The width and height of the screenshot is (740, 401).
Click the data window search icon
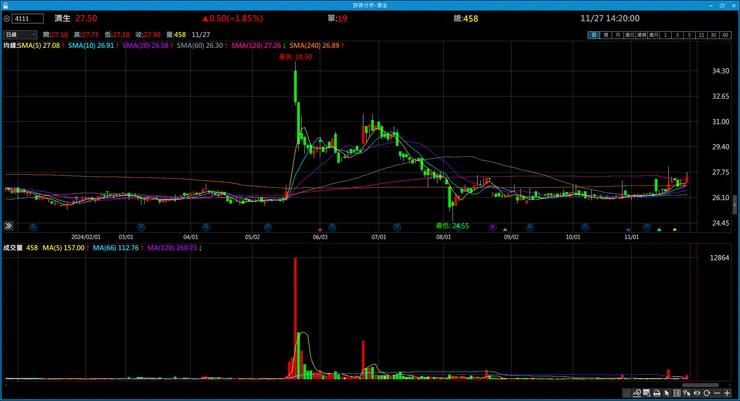647,393
